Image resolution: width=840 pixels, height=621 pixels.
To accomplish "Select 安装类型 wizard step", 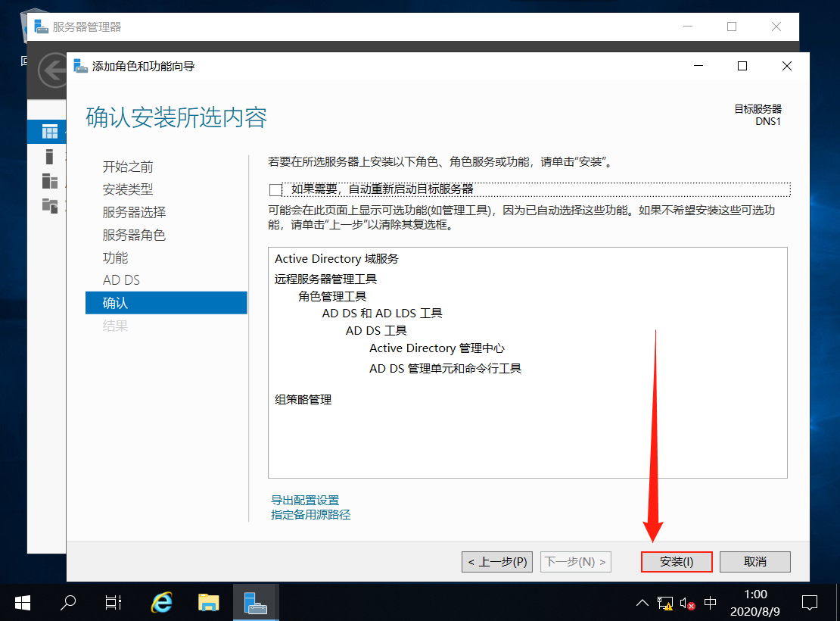I will point(127,189).
